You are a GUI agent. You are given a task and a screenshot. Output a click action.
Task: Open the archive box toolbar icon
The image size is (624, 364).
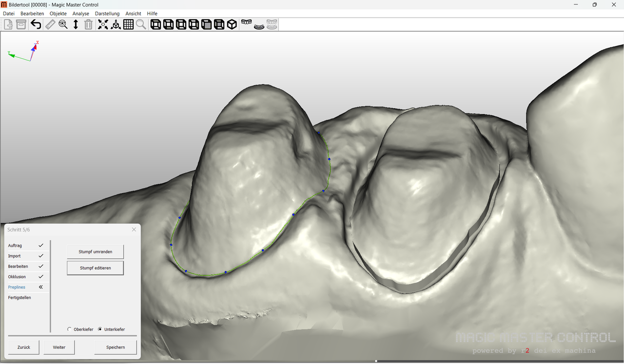21,24
